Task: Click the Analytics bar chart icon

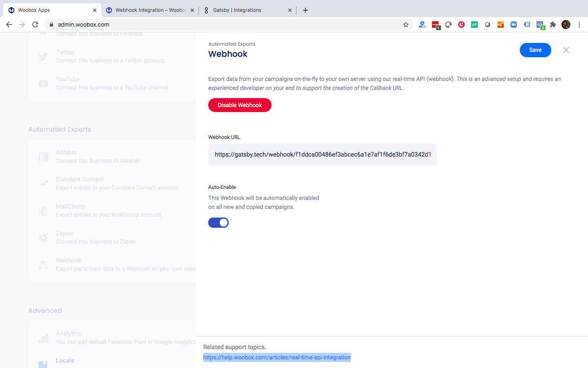Action: (43, 338)
